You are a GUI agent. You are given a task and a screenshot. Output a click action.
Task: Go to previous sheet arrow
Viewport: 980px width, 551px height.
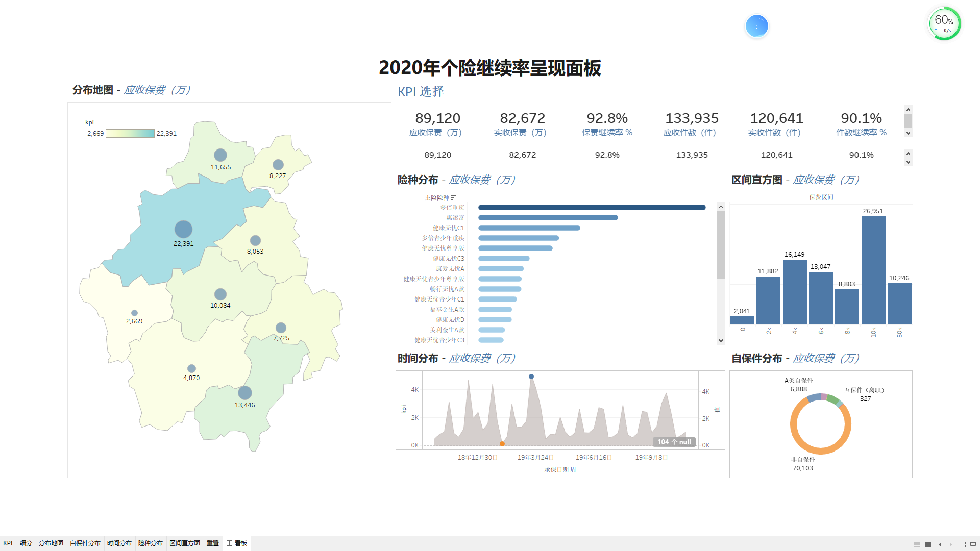pos(940,544)
